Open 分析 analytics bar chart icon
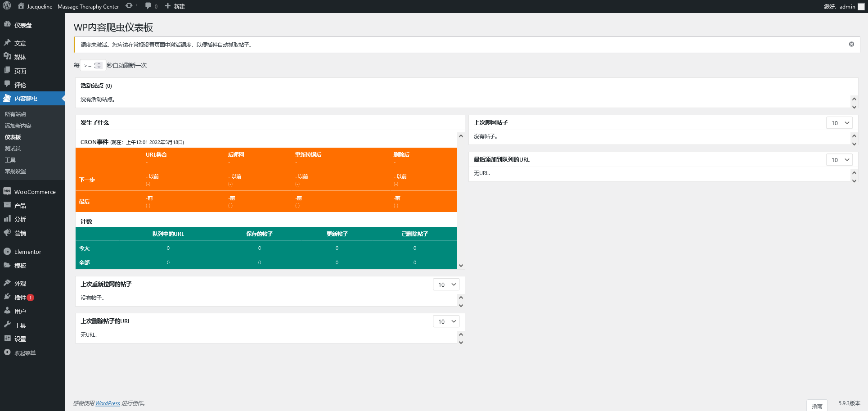This screenshot has width=868, height=411. 7,219
